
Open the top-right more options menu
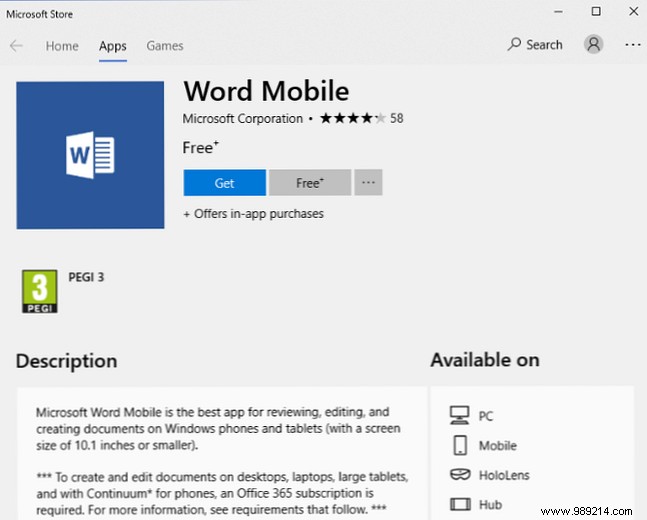point(633,44)
